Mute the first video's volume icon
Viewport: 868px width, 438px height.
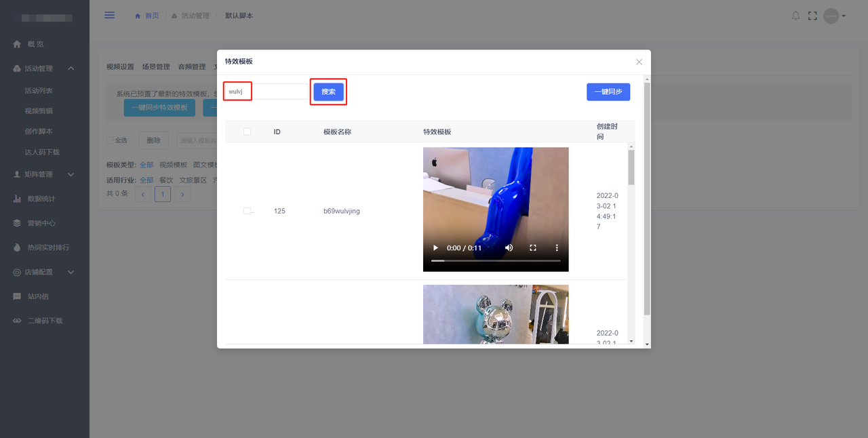(509, 248)
